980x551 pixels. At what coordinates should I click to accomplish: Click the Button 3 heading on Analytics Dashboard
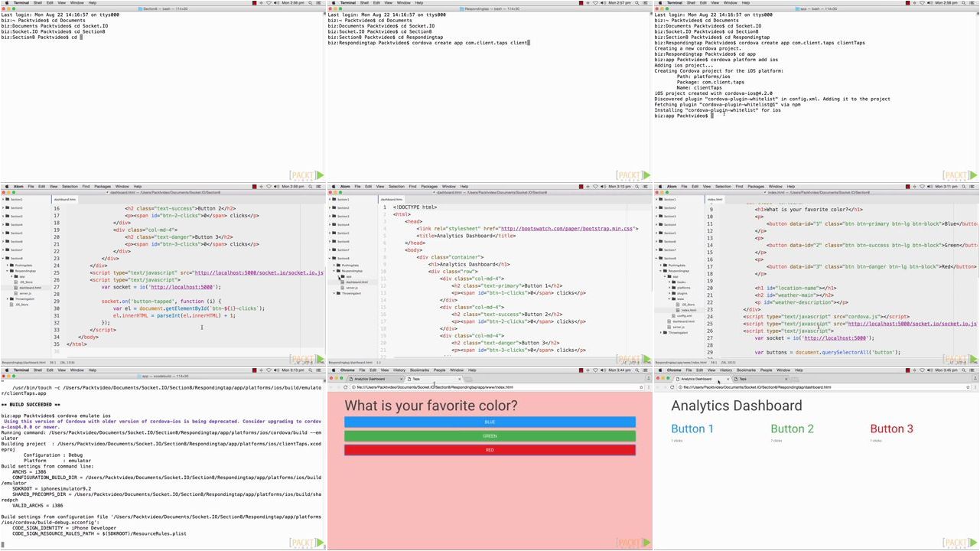(891, 429)
